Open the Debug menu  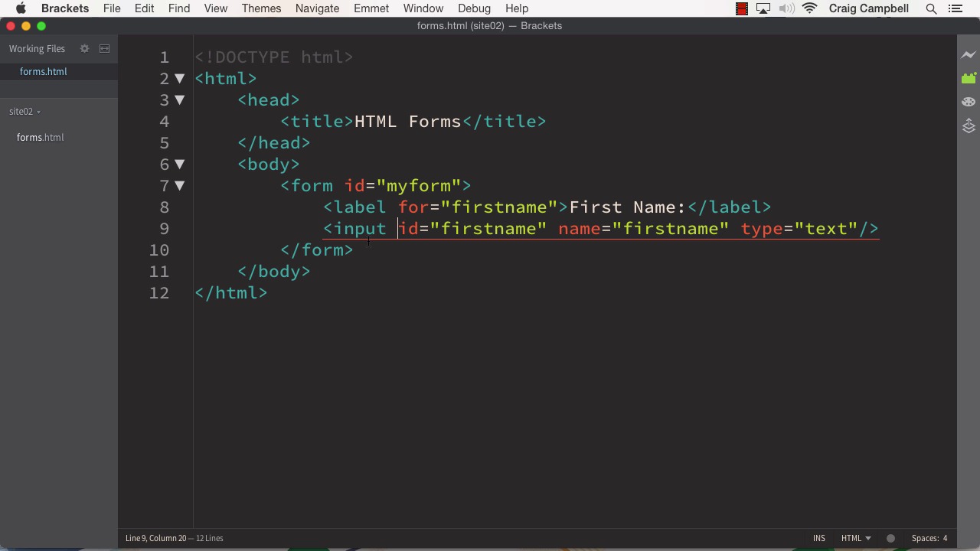click(x=474, y=8)
